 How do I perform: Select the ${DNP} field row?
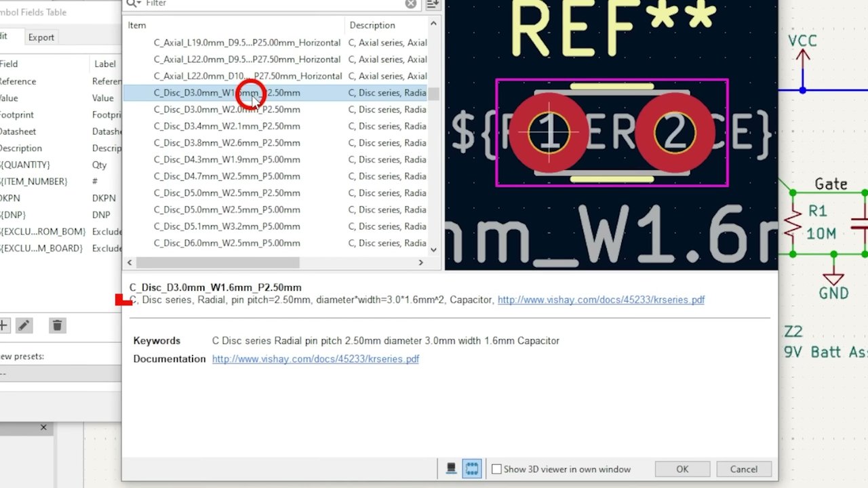pyautogui.click(x=61, y=215)
